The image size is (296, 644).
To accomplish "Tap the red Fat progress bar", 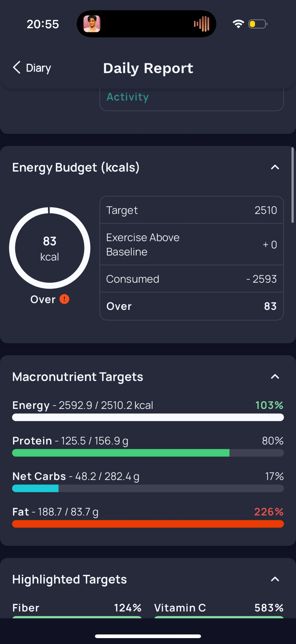I will point(148,524).
